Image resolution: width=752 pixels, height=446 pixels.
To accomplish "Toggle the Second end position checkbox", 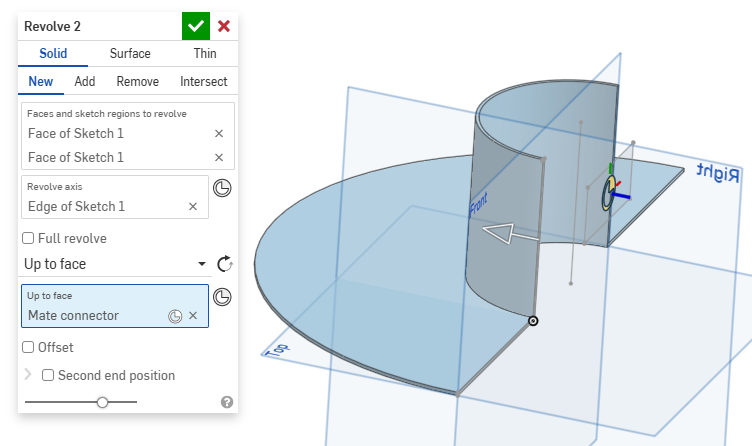I will tap(48, 375).
